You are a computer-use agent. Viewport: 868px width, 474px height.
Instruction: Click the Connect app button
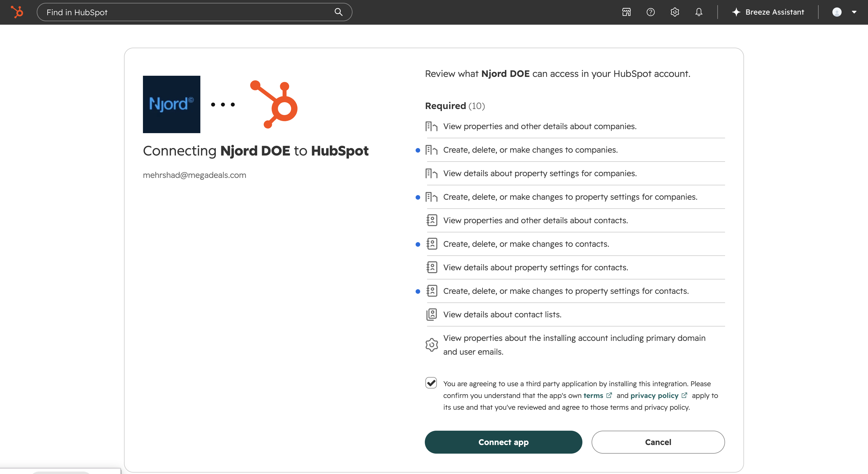point(503,442)
